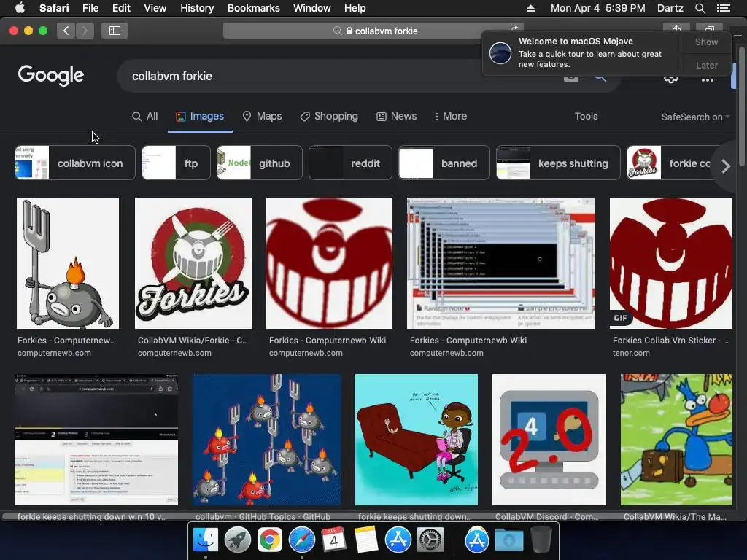Select the keeps shutting suggestion chip
747x560 pixels.
tap(558, 163)
